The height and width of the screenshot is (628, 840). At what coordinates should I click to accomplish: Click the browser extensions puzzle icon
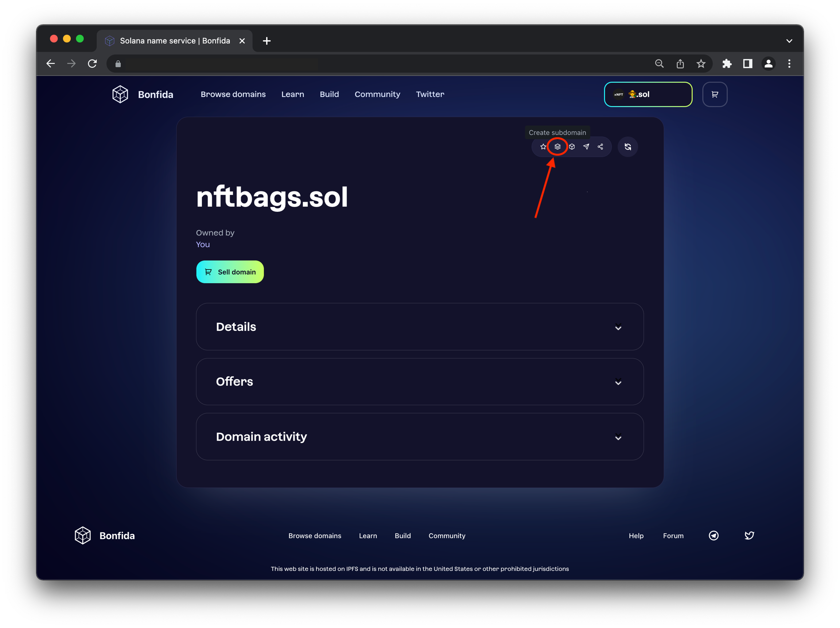tap(727, 64)
